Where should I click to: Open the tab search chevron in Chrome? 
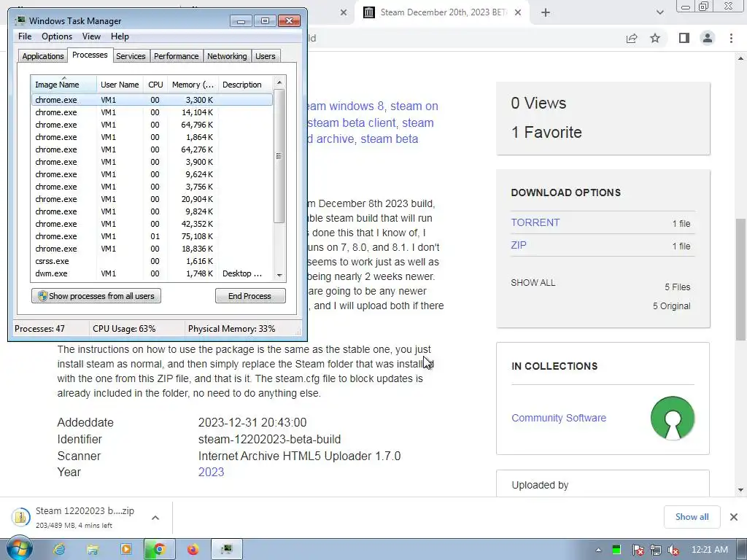(x=659, y=13)
